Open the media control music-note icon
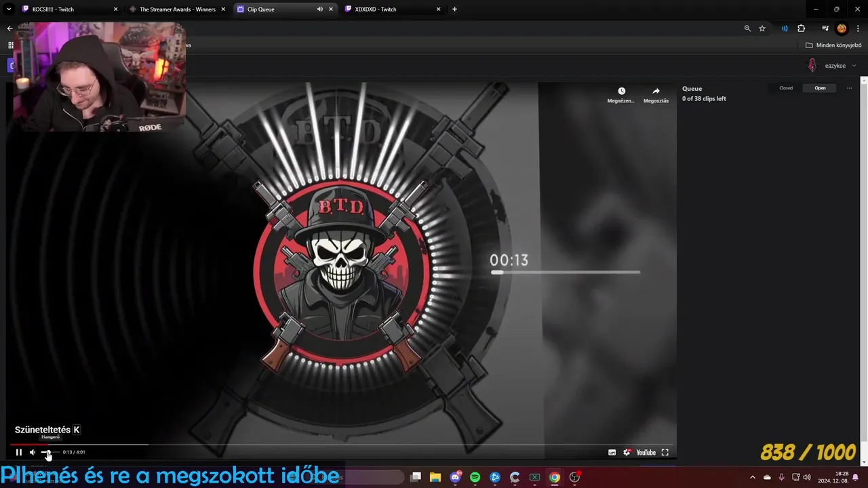868x488 pixels. tap(825, 28)
